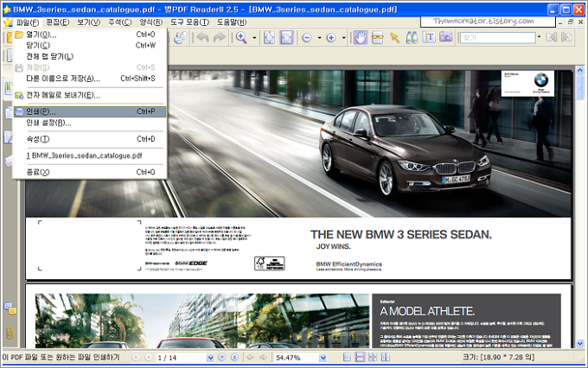Click the find next icon
The image size is (588, 368).
coord(566,37)
